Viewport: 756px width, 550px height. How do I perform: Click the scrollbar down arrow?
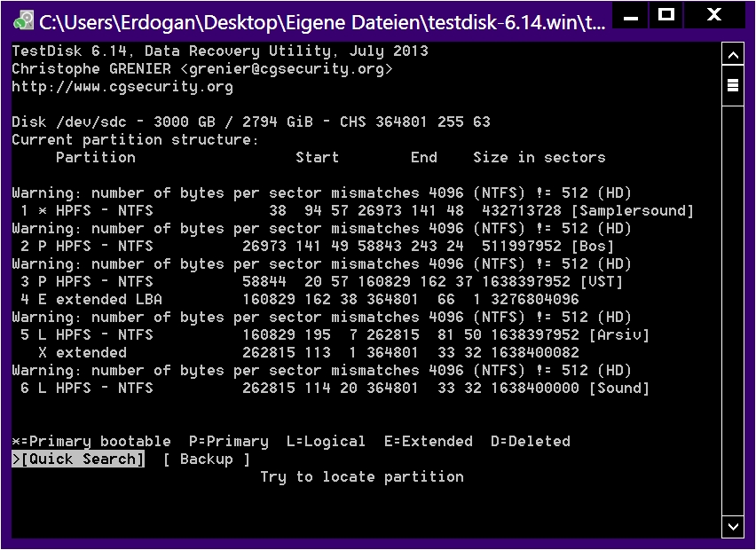pos(733,526)
